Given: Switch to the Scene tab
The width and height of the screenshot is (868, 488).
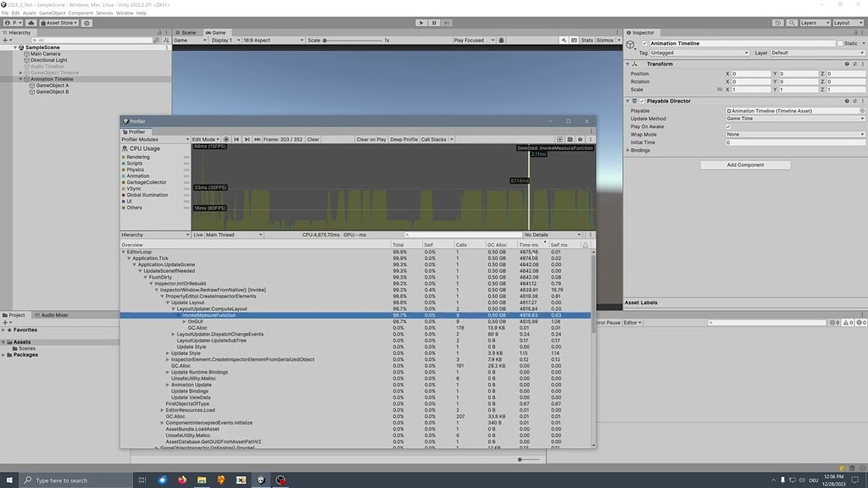Looking at the screenshot, I should (x=188, y=32).
